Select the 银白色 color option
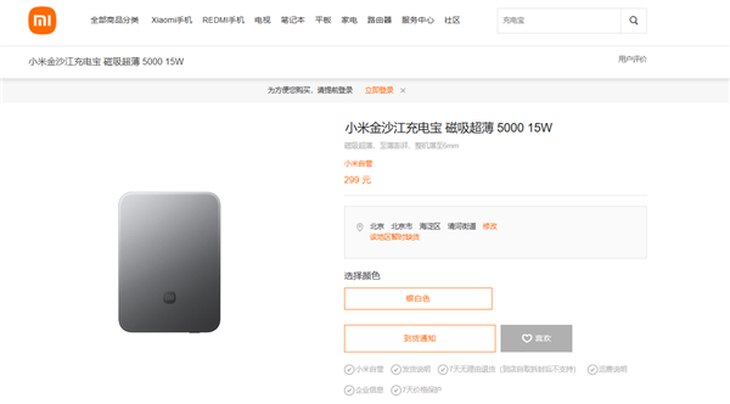730x404 pixels. click(418, 298)
